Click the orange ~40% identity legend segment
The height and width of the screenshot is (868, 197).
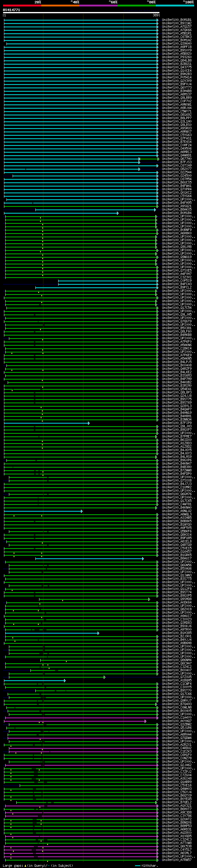[60, 6]
